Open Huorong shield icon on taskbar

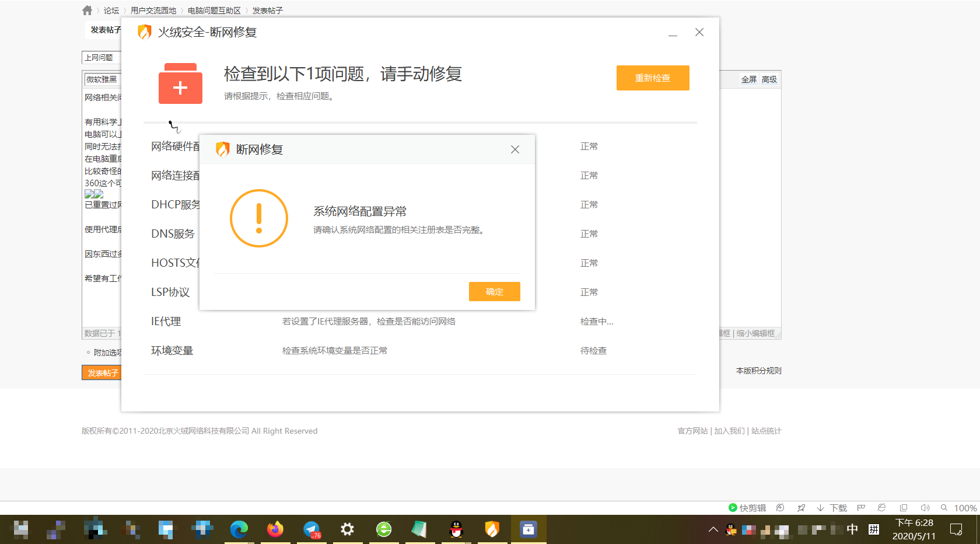click(492, 529)
